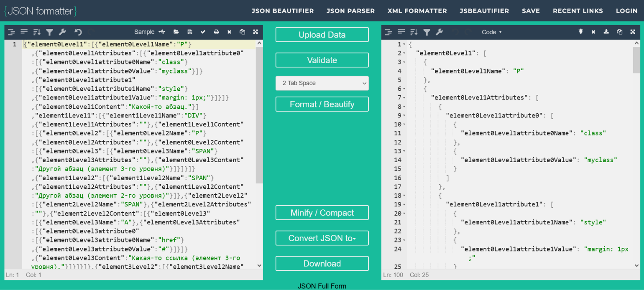Click the Validate button
This screenshot has height=290, width=644.
pos(322,60)
